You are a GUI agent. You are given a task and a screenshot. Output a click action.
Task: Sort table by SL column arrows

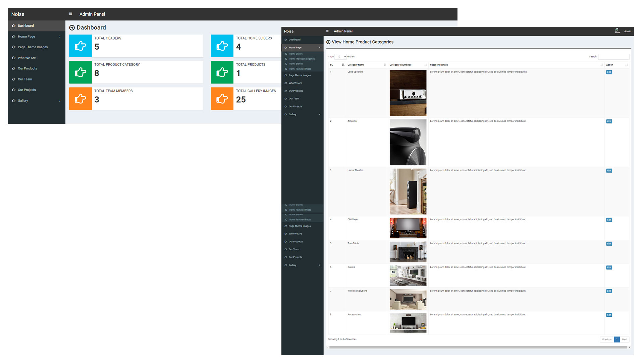coord(343,65)
